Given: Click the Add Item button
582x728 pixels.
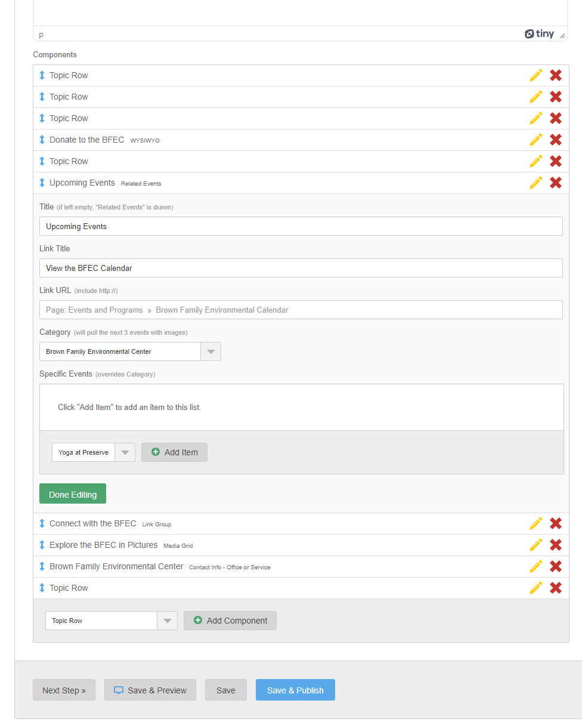Looking at the screenshot, I should point(174,452).
